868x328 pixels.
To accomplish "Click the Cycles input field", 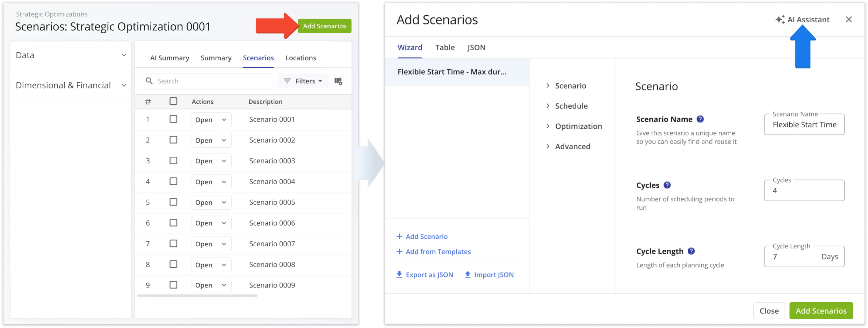I will 804,191.
